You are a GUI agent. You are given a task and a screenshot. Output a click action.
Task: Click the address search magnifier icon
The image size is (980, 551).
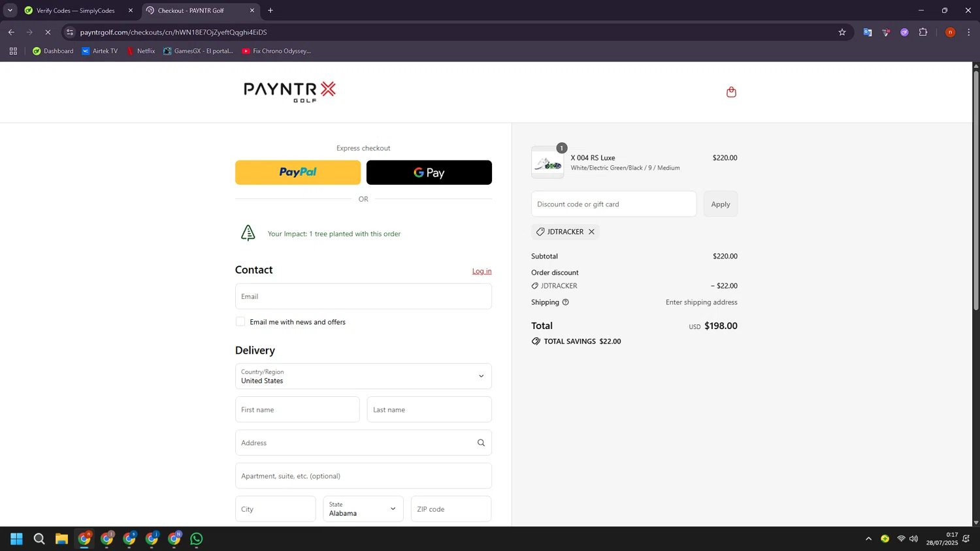[x=481, y=443]
